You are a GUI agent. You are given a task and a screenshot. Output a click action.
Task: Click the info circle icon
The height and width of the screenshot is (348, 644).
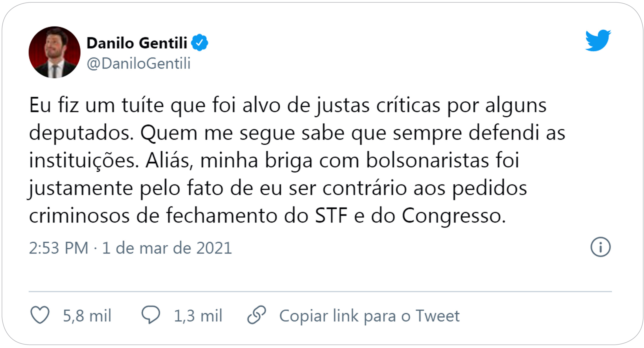click(x=600, y=247)
